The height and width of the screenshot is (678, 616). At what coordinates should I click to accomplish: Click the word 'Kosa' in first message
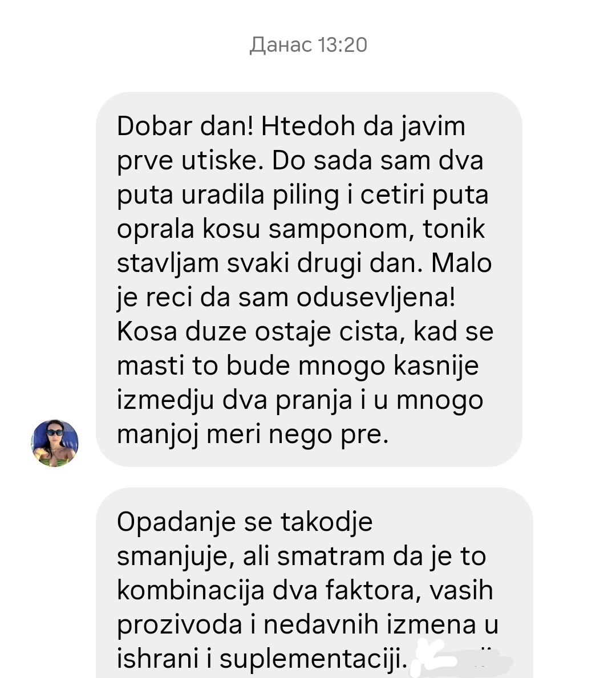pos(147,332)
